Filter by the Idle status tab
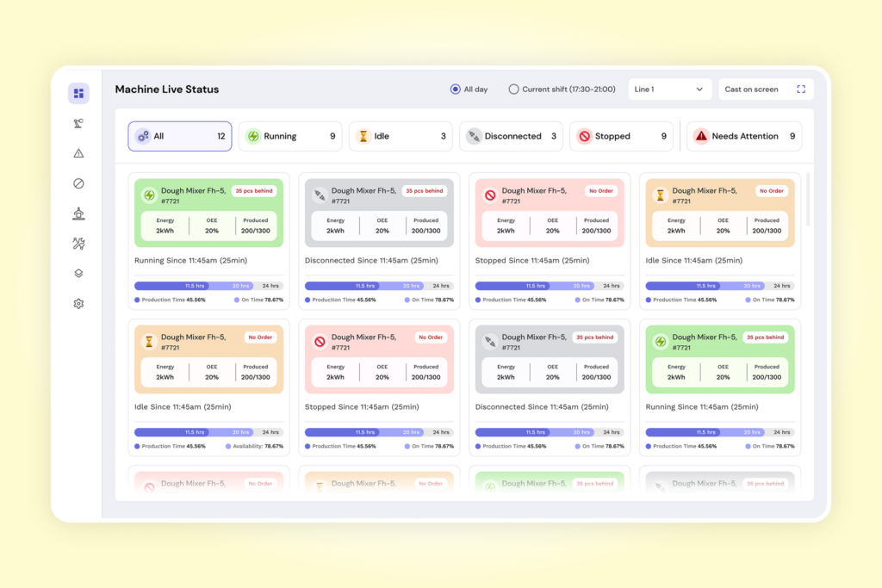Screen dimensions: 882x588 pyautogui.click(x=401, y=136)
